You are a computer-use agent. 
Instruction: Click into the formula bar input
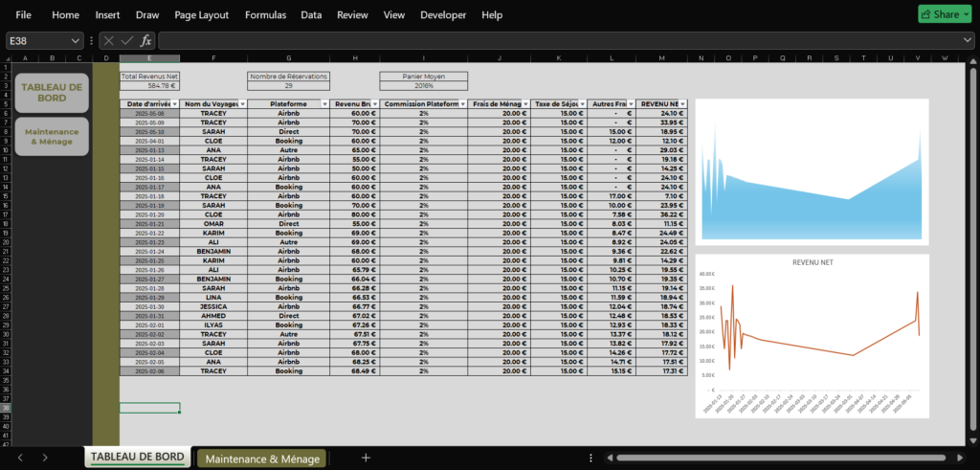pyautogui.click(x=559, y=40)
